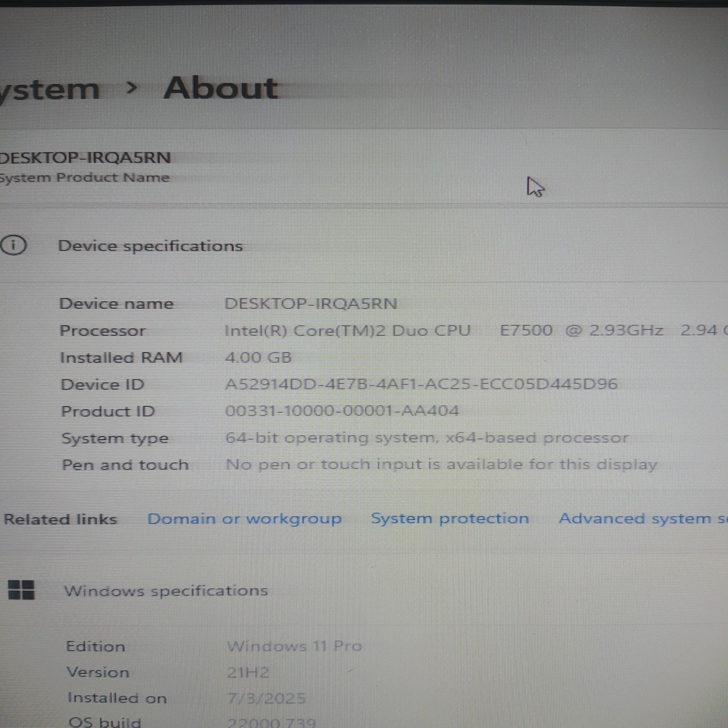Viewport: 728px width, 728px height.
Task: Click the OS build label
Action: 105,722
